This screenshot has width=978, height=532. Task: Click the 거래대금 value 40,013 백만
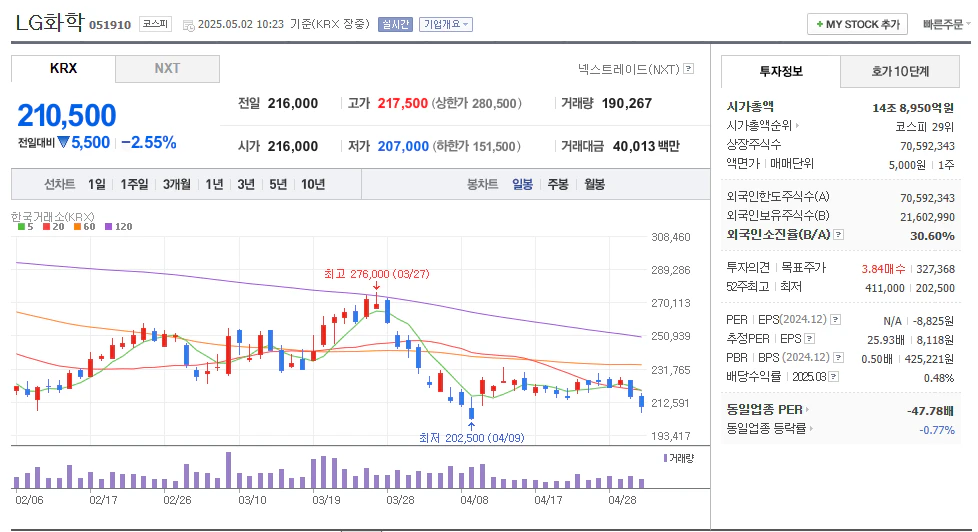646,146
